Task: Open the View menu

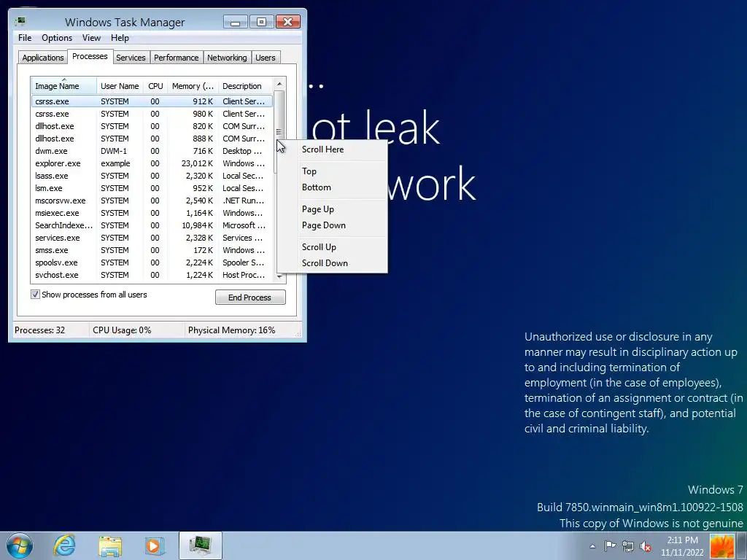Action: pos(91,38)
